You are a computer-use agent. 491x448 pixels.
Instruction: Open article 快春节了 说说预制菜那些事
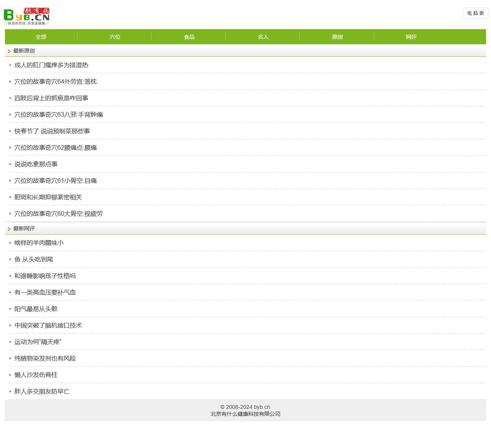tap(52, 131)
